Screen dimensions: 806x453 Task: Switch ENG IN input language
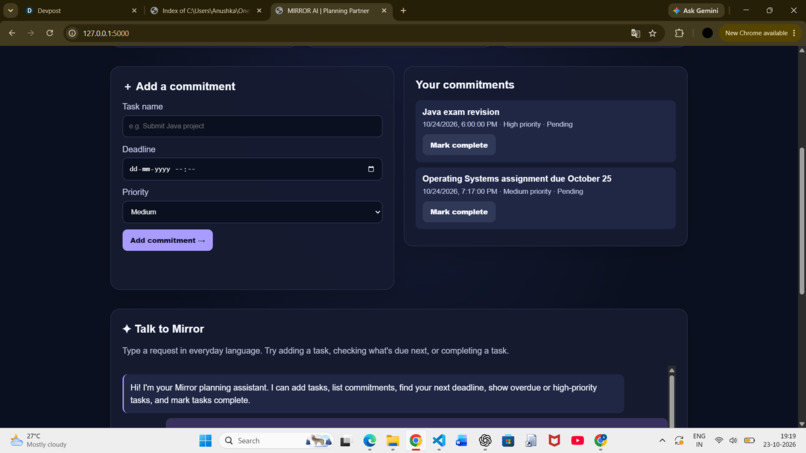pos(699,440)
